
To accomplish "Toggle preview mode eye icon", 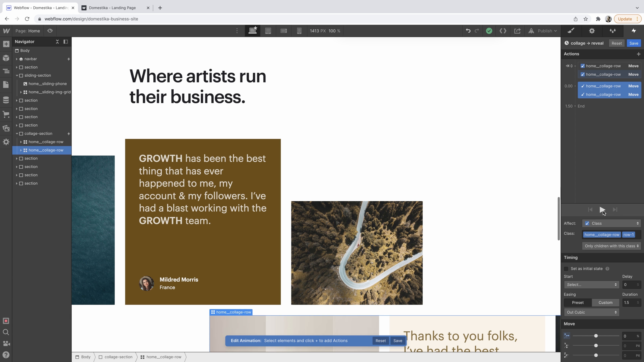I will 50,31.
